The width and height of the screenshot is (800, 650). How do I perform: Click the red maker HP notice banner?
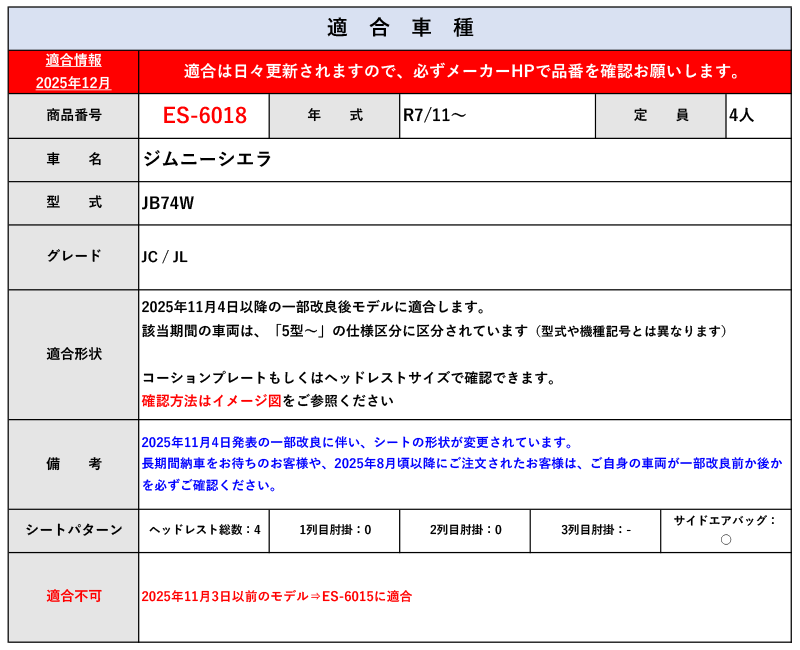tap(464, 71)
